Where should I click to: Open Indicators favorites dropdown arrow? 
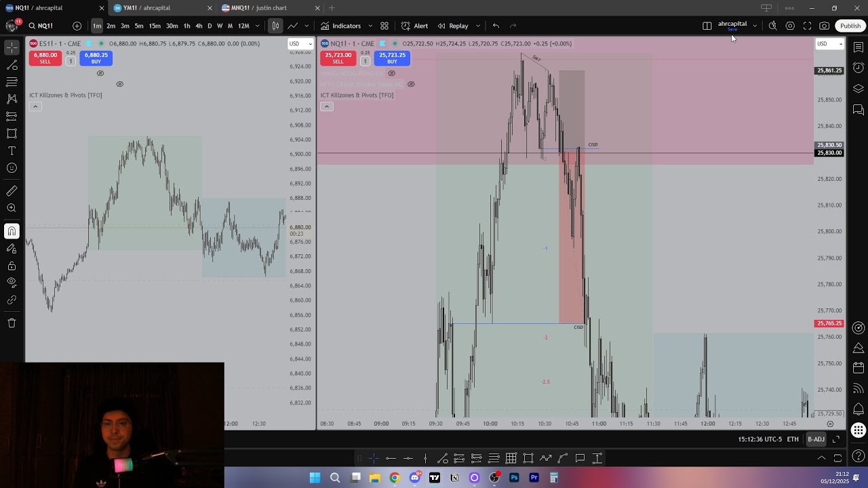370,26
